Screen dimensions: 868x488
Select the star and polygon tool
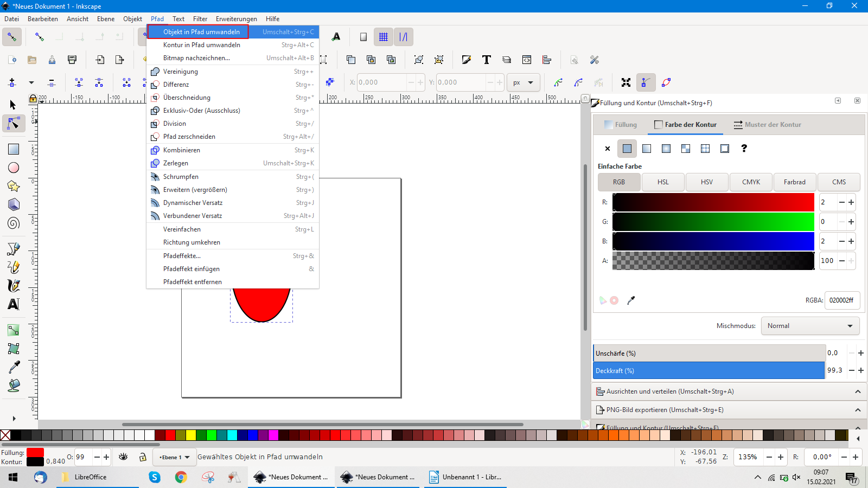pyautogui.click(x=14, y=187)
